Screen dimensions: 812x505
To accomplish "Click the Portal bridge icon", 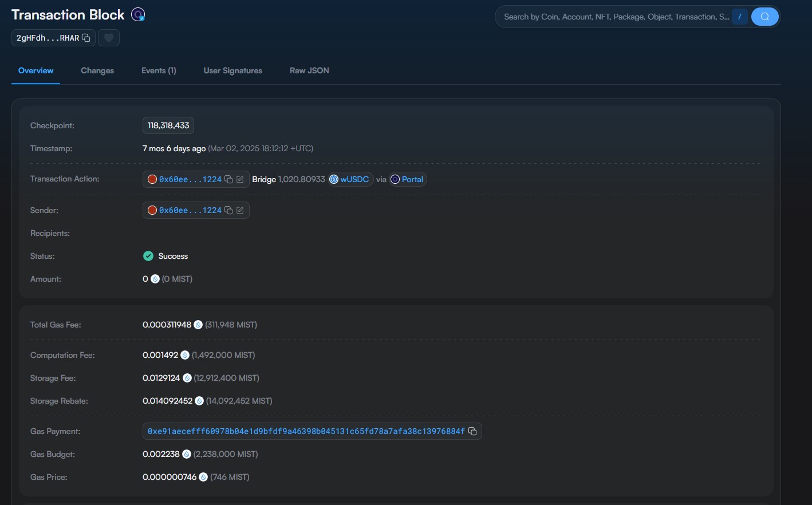I will point(395,179).
